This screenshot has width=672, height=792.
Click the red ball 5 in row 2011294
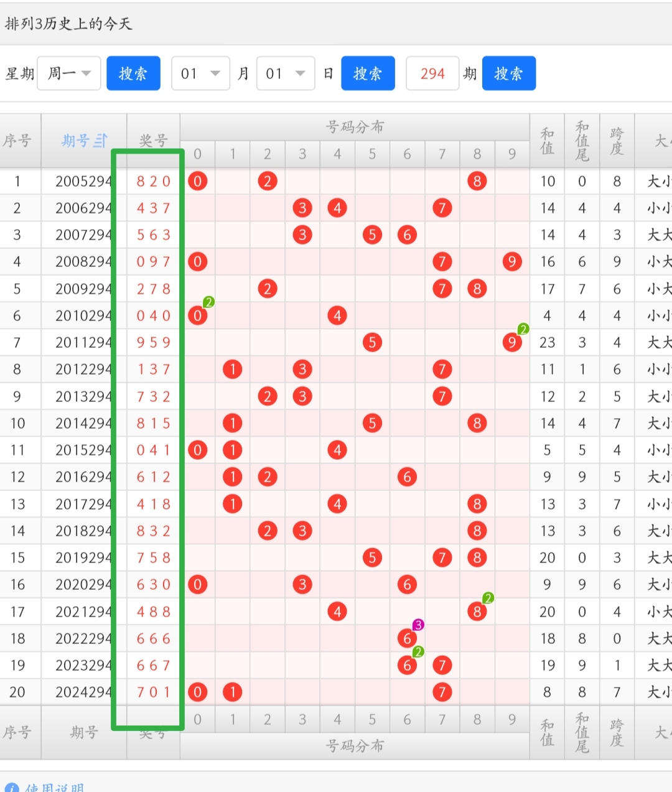click(372, 342)
